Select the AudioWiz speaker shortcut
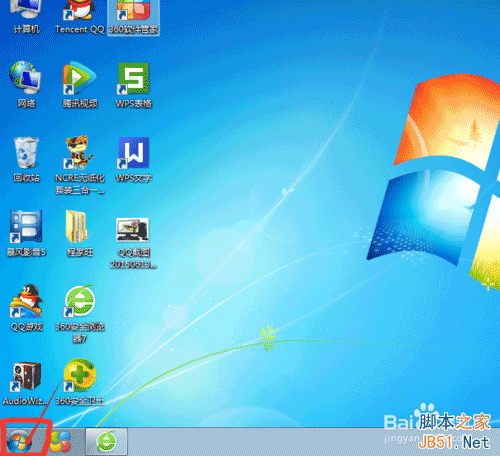This screenshot has height=456, width=500. [25, 383]
